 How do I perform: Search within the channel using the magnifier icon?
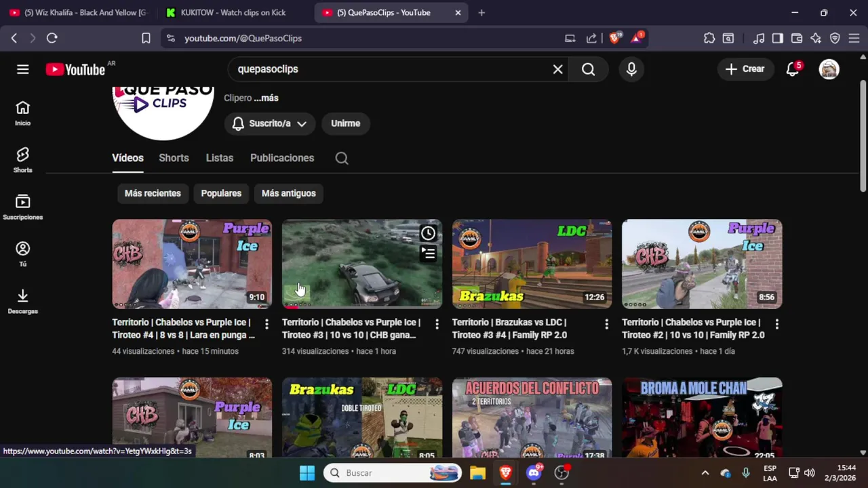pos(342,158)
